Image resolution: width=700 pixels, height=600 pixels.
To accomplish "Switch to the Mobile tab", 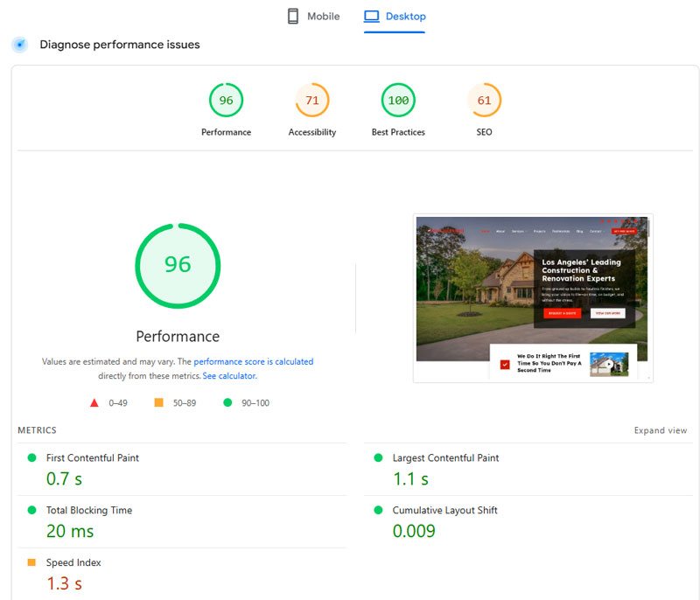I will tap(313, 17).
